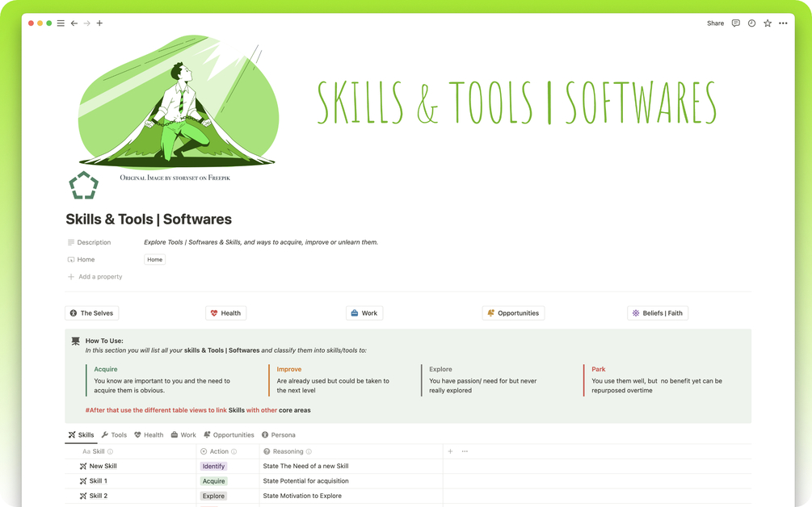812x507 pixels.
Task: Click the Improve heading in callout
Action: pos(289,370)
